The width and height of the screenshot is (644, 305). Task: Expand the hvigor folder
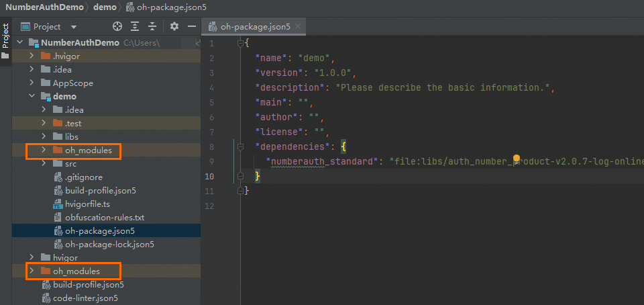click(x=32, y=257)
